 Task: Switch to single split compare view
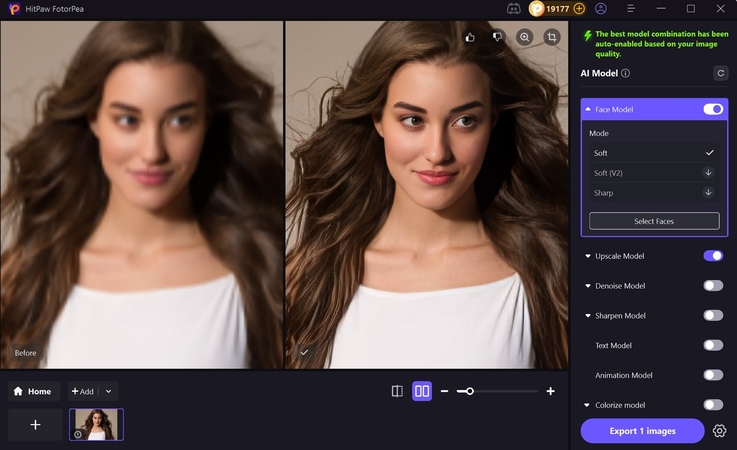(x=397, y=391)
